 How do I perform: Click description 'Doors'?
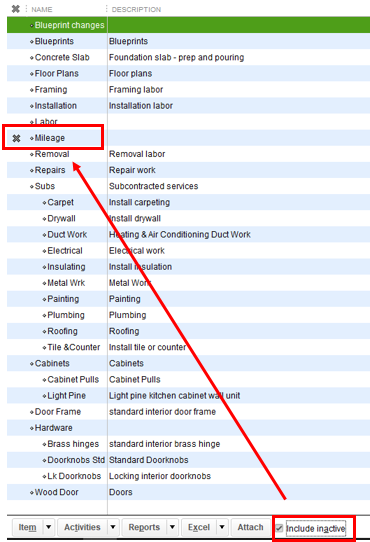[121, 492]
